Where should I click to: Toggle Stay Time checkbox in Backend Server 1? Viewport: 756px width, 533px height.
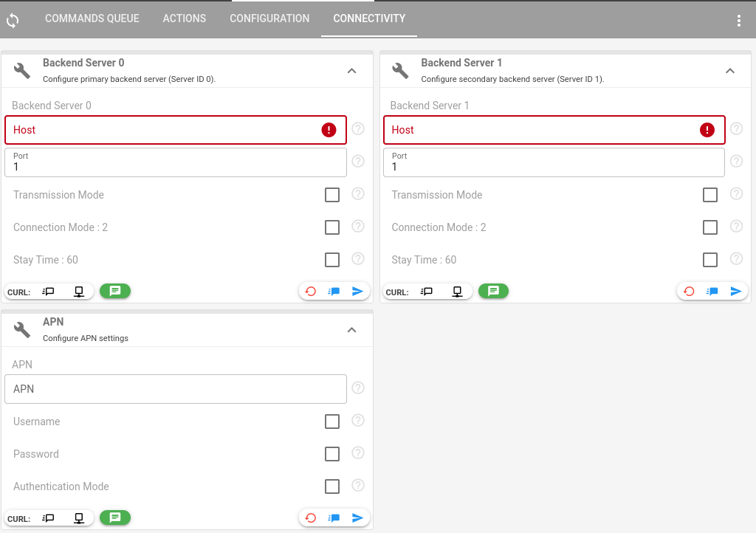(710, 260)
